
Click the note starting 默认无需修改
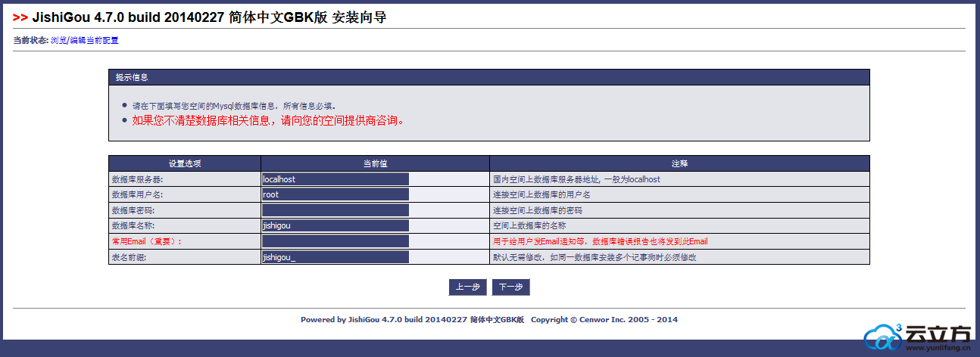(595, 257)
